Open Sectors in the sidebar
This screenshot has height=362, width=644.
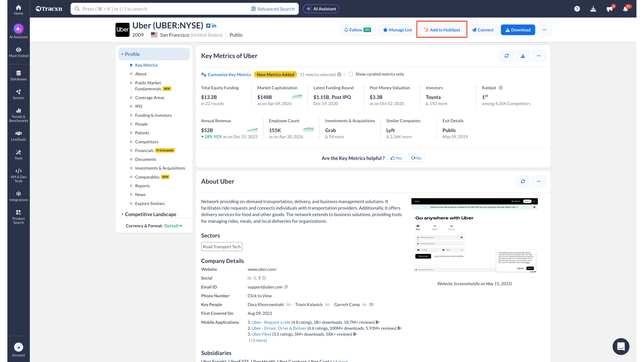point(18,94)
